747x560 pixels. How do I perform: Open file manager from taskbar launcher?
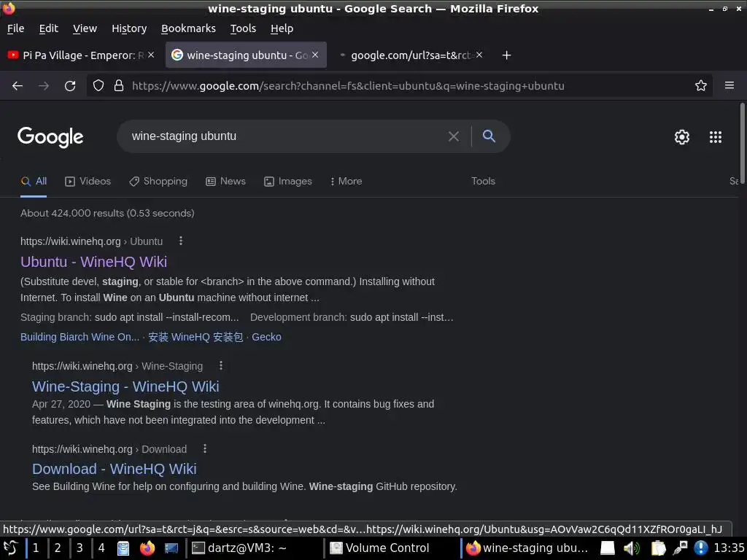(x=123, y=548)
